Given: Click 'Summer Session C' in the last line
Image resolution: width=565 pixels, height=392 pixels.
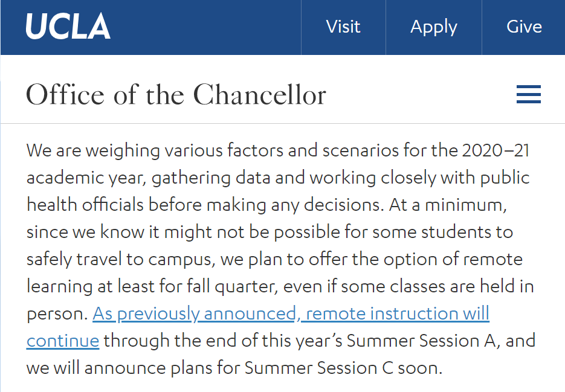Looking at the screenshot, I should 318,368.
